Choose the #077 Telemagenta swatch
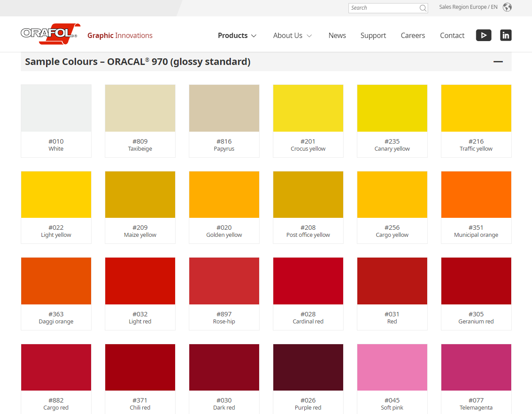Image resolution: width=532 pixels, height=414 pixels. [476, 379]
